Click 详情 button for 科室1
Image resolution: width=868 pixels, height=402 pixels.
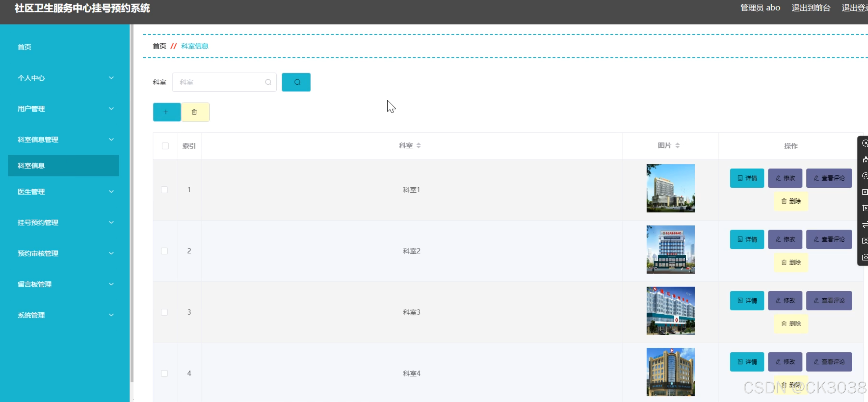pos(747,178)
